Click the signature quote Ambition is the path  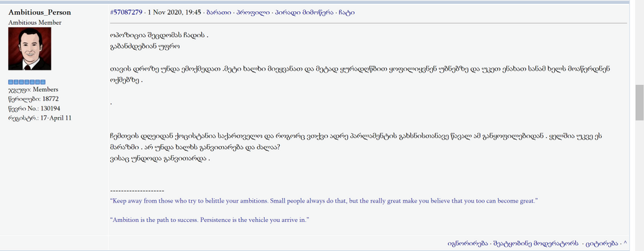pyautogui.click(x=209, y=220)
